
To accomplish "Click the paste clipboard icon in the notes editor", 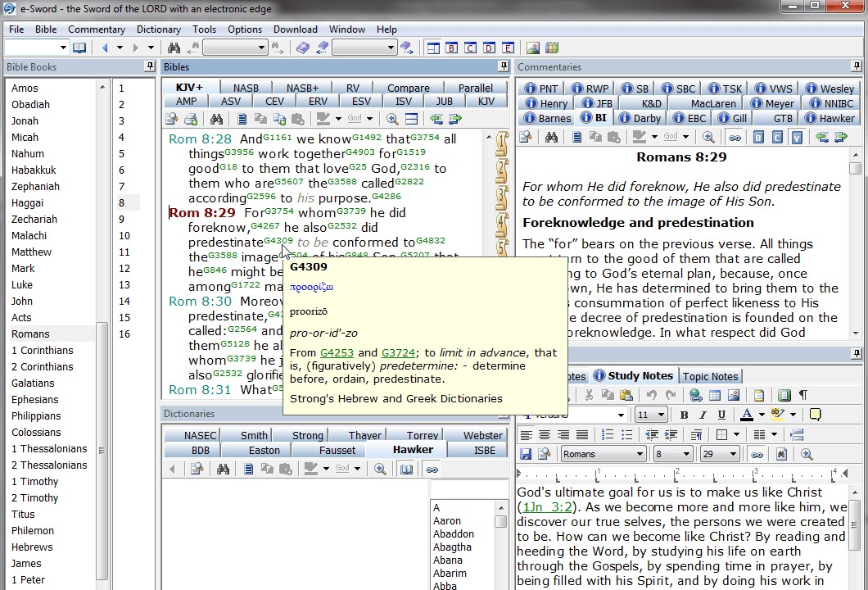I will 626,395.
